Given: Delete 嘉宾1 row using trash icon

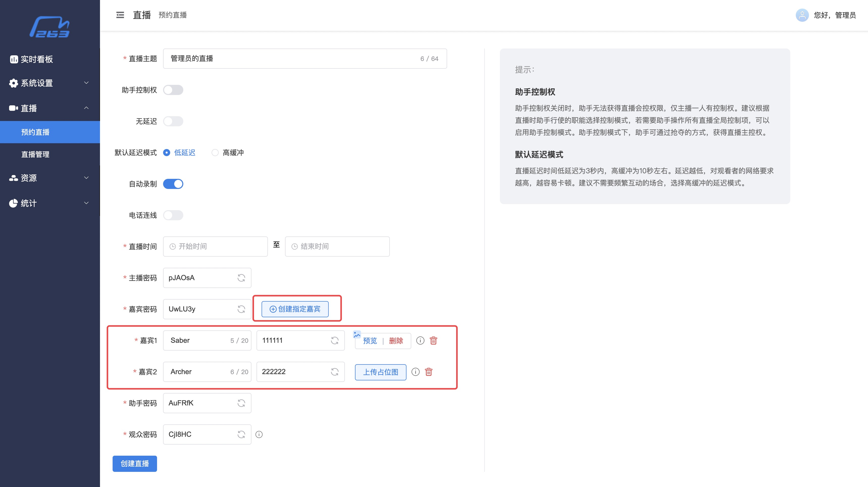Looking at the screenshot, I should [433, 341].
